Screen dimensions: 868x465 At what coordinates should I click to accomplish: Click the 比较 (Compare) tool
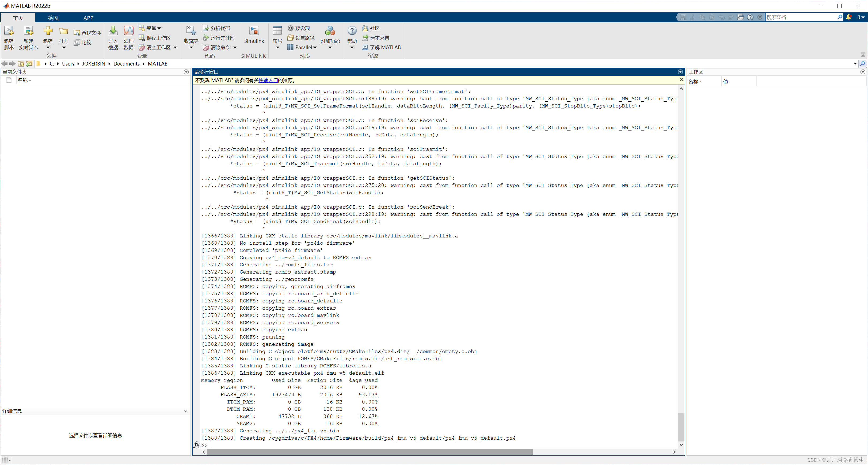[83, 43]
